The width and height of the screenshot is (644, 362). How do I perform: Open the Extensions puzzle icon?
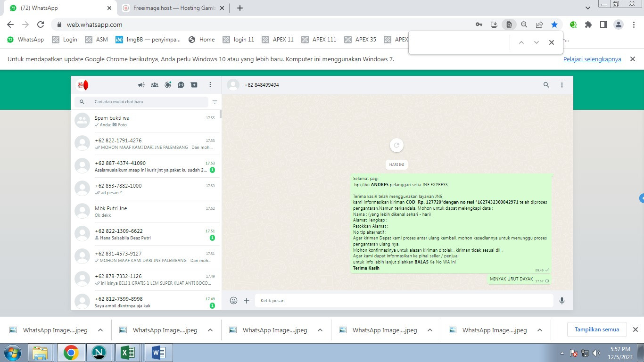[588, 25]
